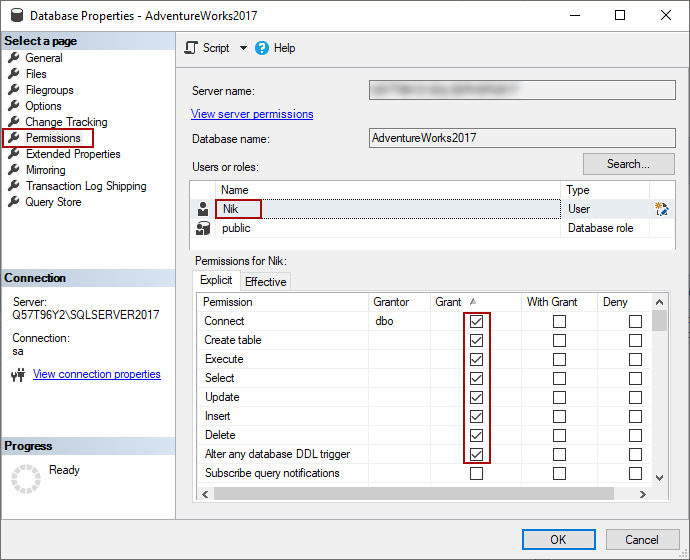This screenshot has width=690, height=560.
Task: Enable Grant for Subscribe query notifications
Action: coord(477,473)
